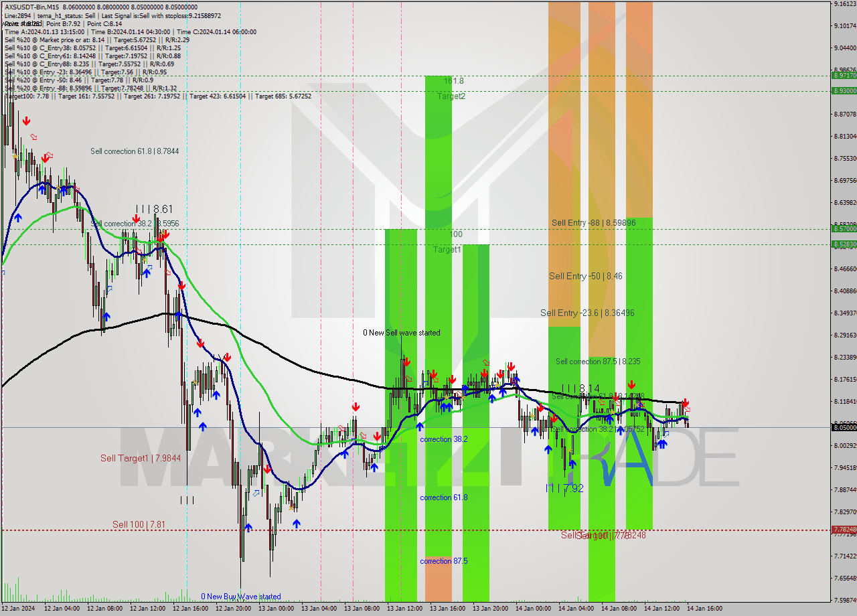Click the 'Sell 100 | 7.81' label

pyautogui.click(x=139, y=524)
